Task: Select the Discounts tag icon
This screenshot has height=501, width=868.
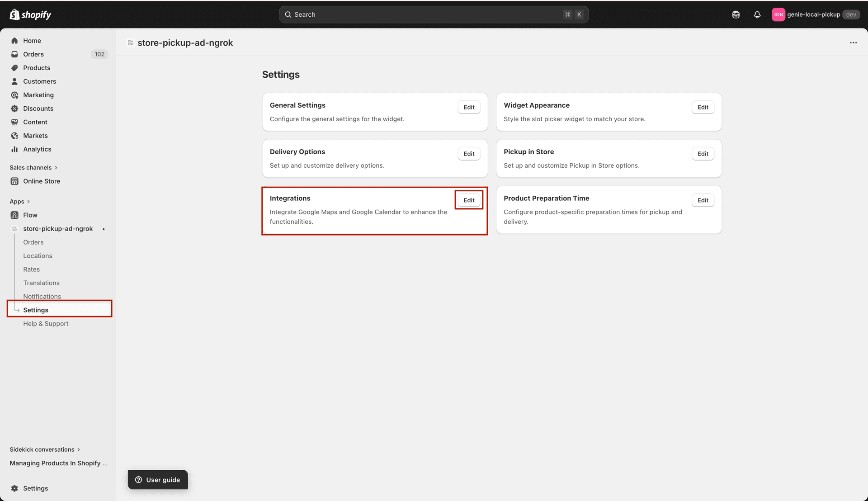Action: [15, 108]
